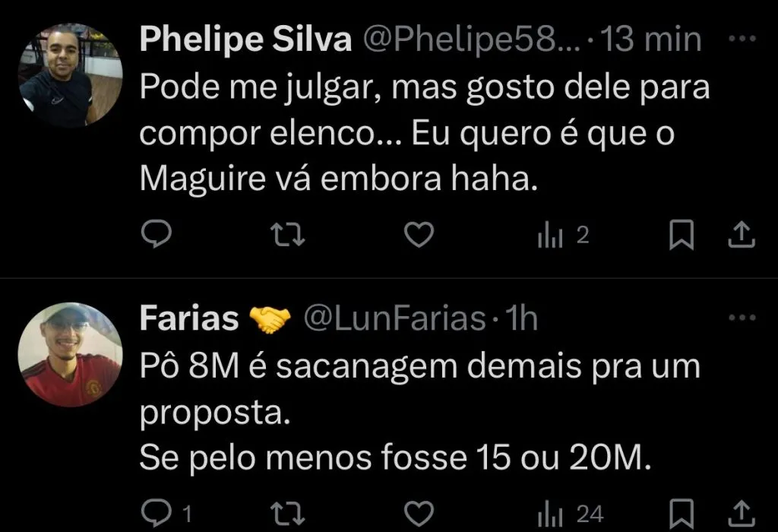Screen dimensions: 778x532
Task: Click the Farias display name
Action: 189,320
